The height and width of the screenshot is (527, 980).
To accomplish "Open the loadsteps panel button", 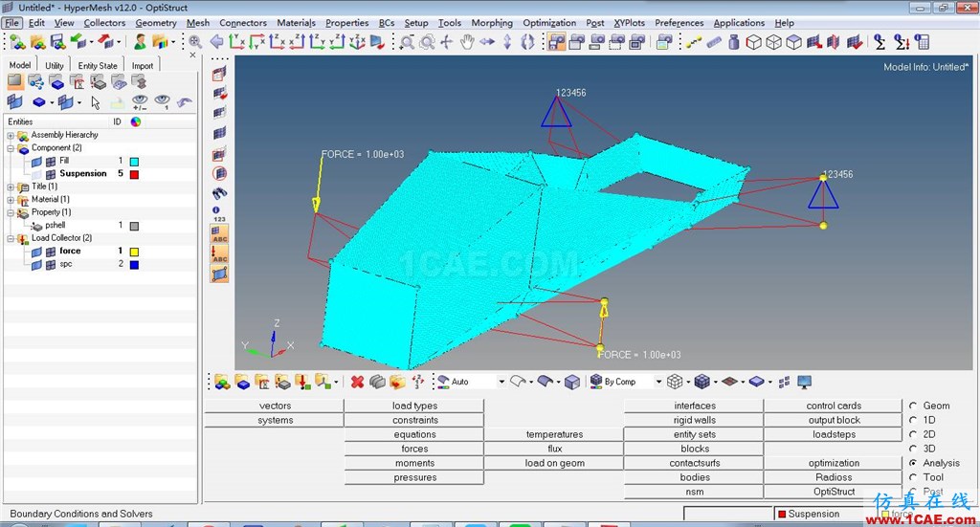I will (834, 434).
